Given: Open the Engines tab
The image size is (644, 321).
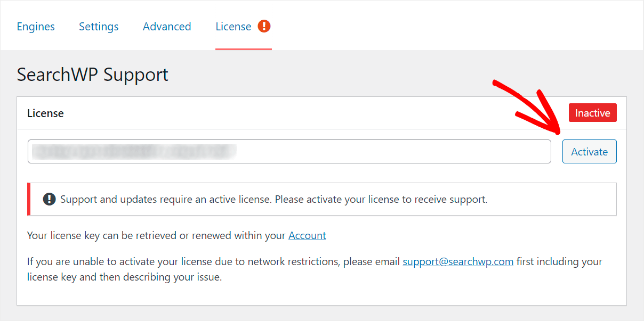Looking at the screenshot, I should tap(36, 27).
